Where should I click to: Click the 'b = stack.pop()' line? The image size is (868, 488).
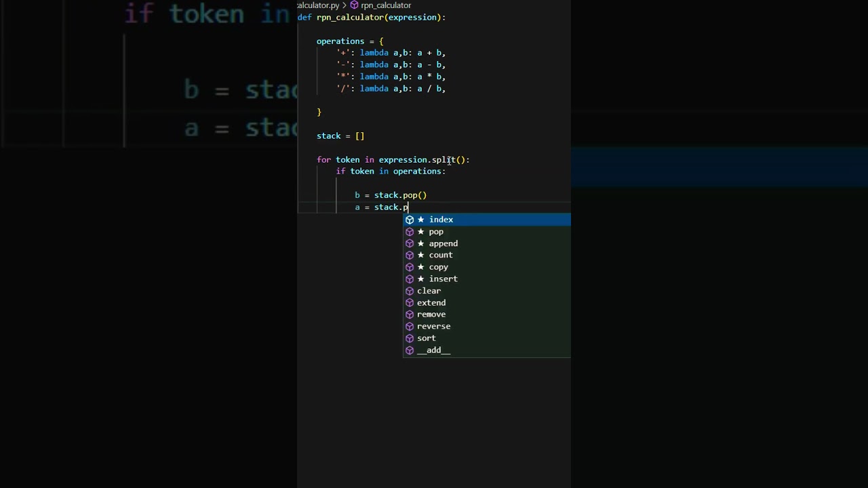pyautogui.click(x=391, y=195)
